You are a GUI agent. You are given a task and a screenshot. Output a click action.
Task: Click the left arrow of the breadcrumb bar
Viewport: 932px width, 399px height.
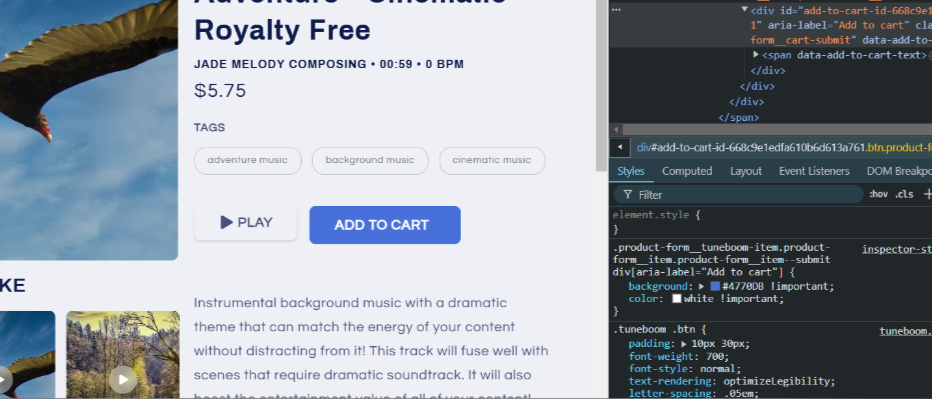[619, 147]
